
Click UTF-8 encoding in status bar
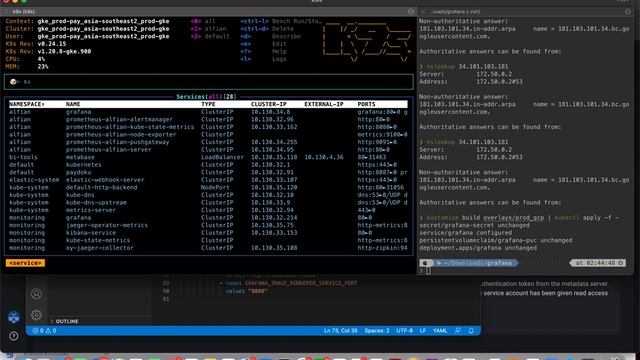[x=404, y=331]
